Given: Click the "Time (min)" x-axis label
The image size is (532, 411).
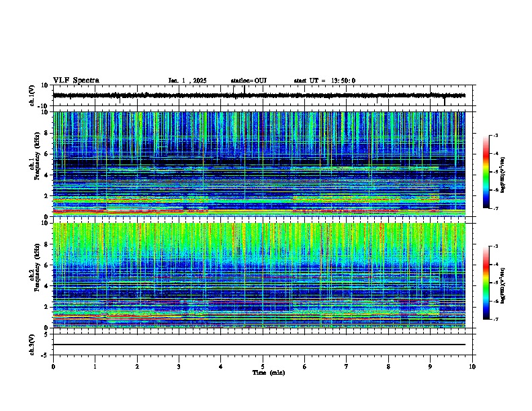Looking at the screenshot, I should pyautogui.click(x=269, y=373).
